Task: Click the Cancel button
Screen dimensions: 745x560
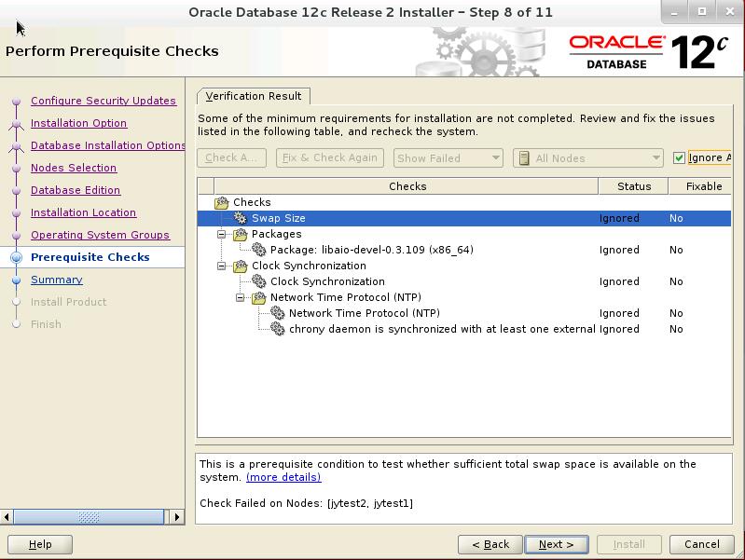Action: (x=702, y=544)
